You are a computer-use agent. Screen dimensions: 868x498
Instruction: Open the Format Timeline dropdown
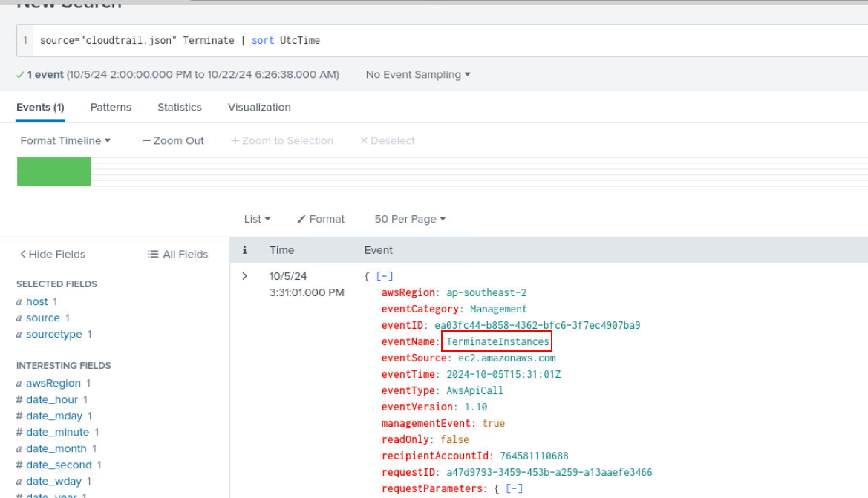[65, 140]
